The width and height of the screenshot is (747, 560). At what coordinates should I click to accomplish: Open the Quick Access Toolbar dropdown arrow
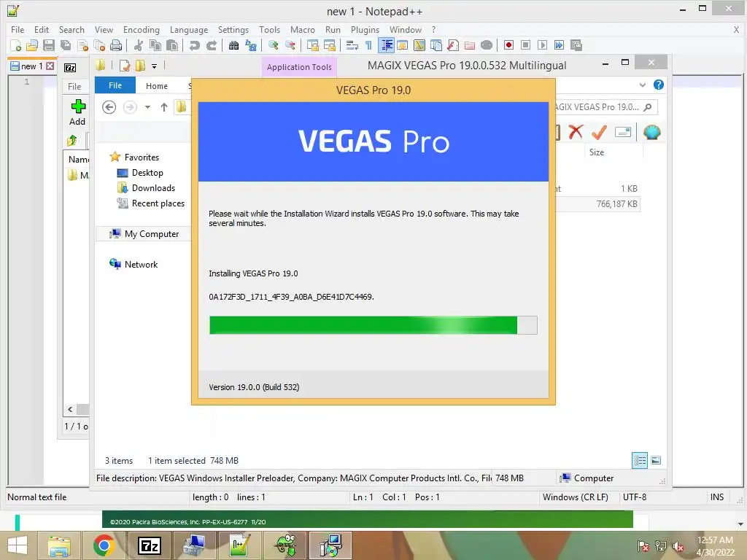pos(154,66)
